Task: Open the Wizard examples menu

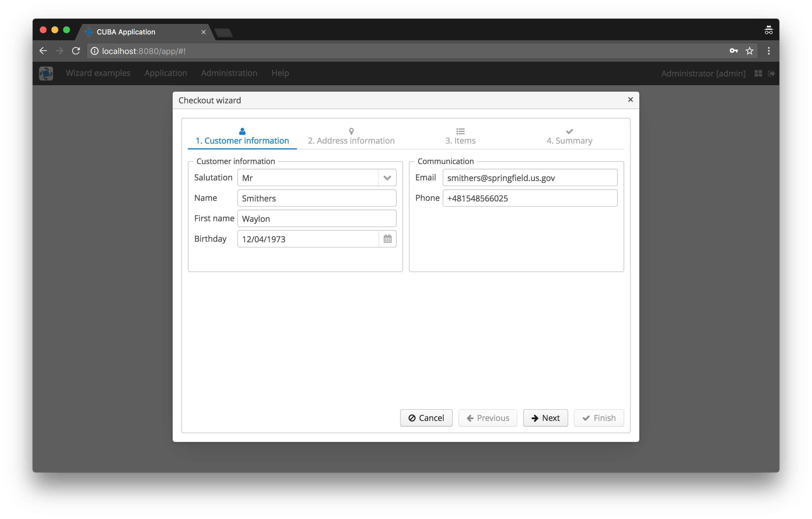Action: tap(98, 73)
